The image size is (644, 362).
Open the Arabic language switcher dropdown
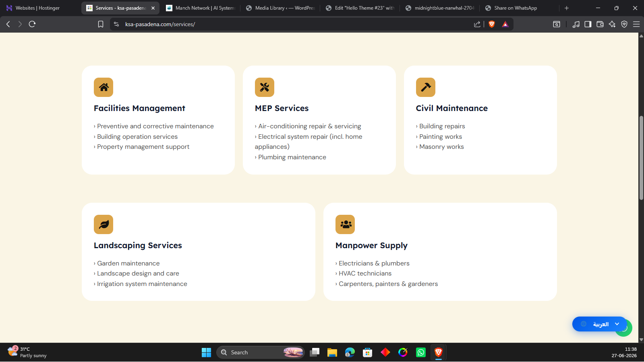pos(600,324)
